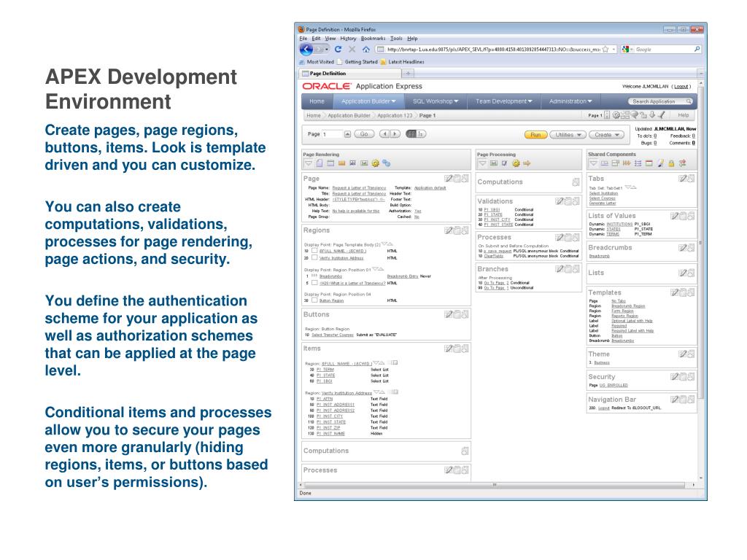Switch to Component View toggle
Image resolution: width=747 pixels, height=560 pixels.
coord(411,134)
